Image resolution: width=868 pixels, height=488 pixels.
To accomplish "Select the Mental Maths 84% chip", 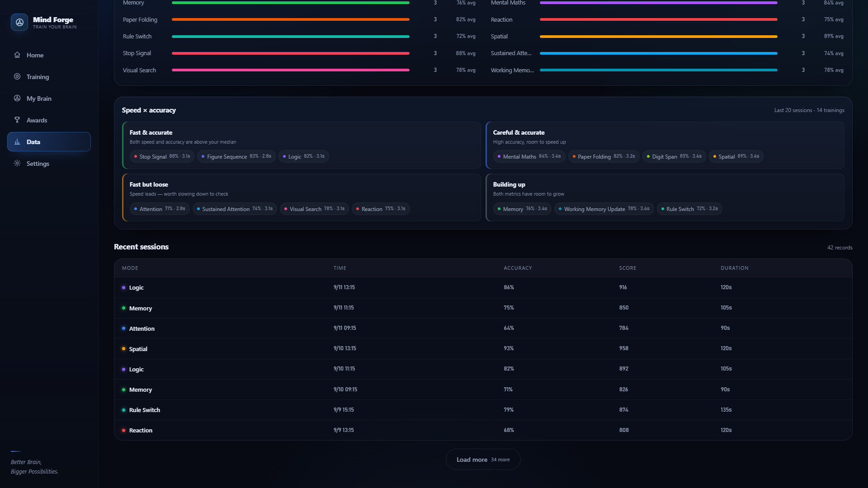I will pos(529,156).
